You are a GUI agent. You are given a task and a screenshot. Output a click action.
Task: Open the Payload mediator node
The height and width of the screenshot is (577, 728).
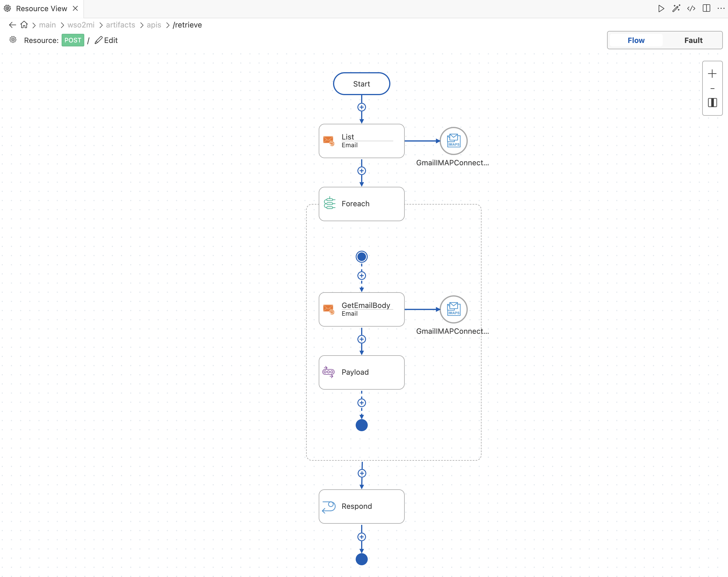(x=362, y=372)
